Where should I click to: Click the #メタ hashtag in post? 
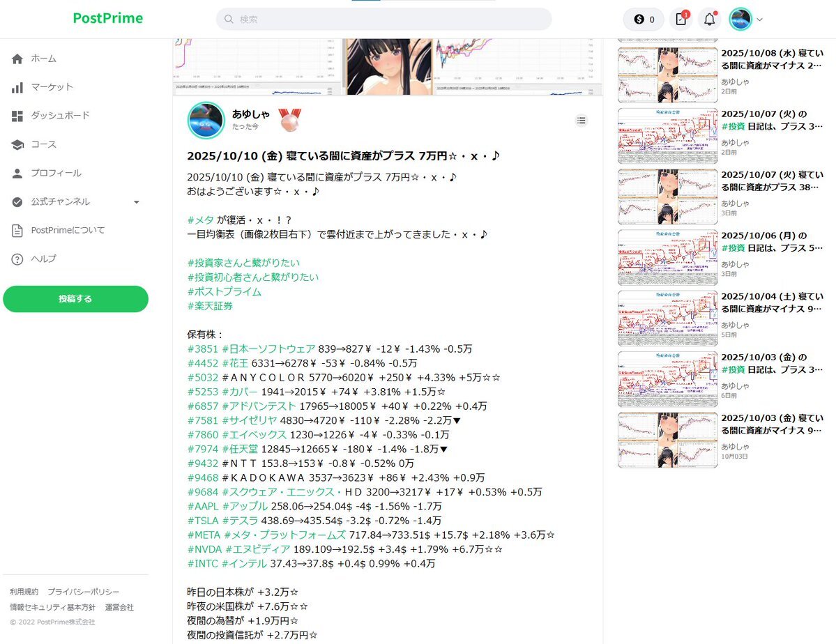tap(201, 220)
